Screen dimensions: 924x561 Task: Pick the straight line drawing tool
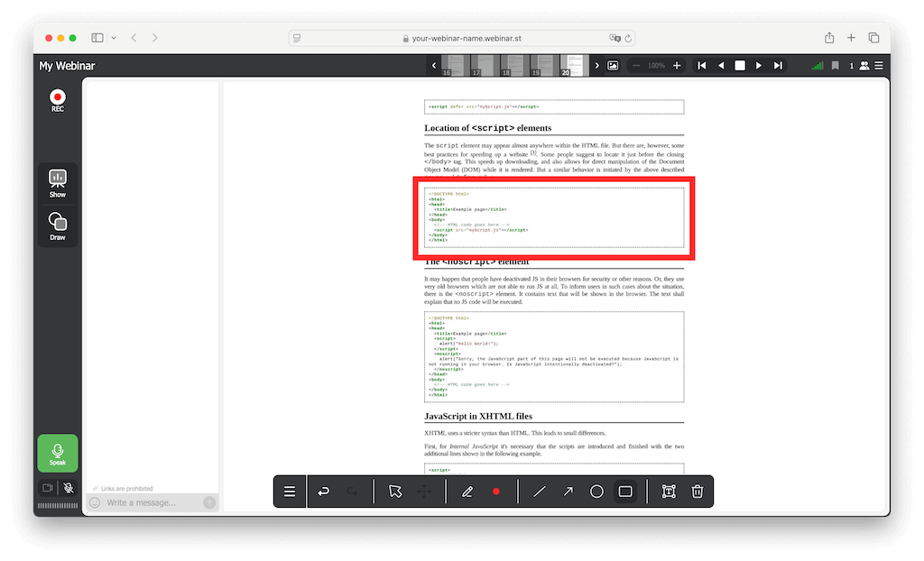[539, 492]
